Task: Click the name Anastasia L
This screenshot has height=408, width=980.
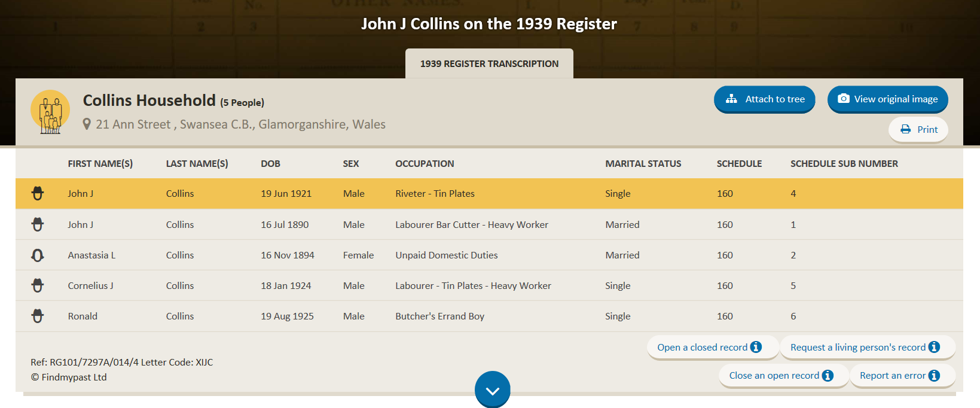Action: (91, 255)
